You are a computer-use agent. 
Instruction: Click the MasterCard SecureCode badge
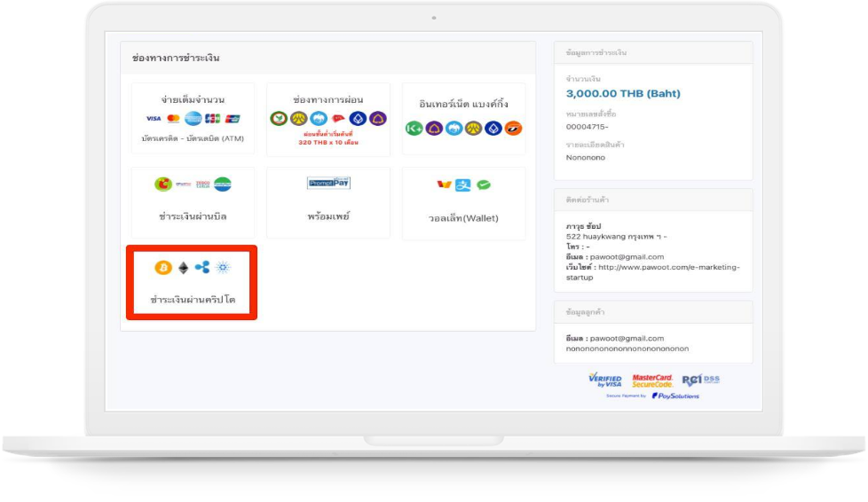(652, 380)
